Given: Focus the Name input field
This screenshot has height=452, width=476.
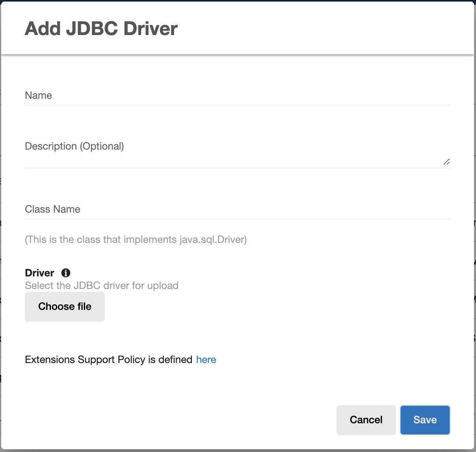Looking at the screenshot, I should tap(236, 96).
